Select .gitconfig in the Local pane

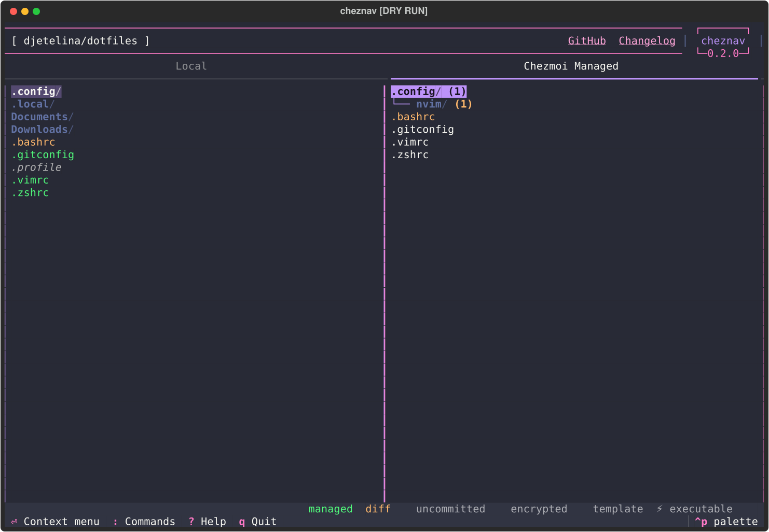tap(43, 155)
